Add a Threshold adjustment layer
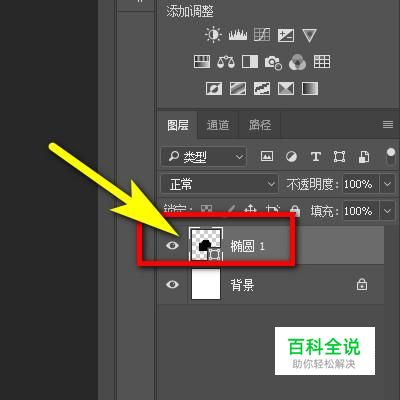 pos(262,89)
